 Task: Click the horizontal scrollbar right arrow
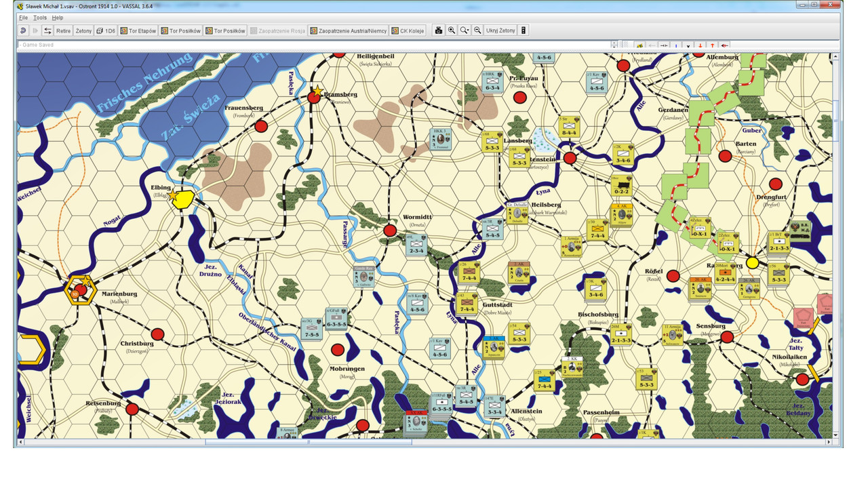(x=828, y=442)
